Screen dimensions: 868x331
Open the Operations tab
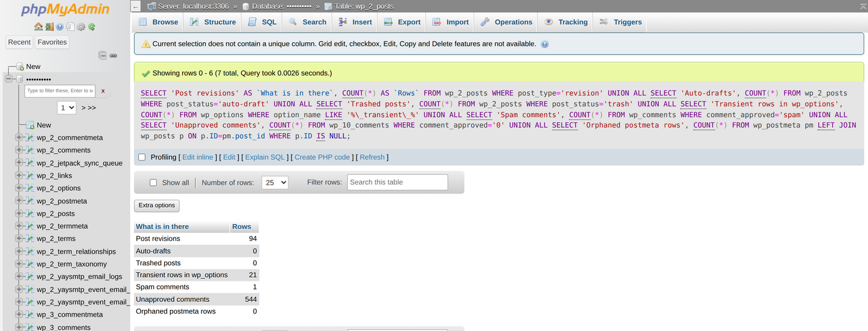click(x=507, y=22)
